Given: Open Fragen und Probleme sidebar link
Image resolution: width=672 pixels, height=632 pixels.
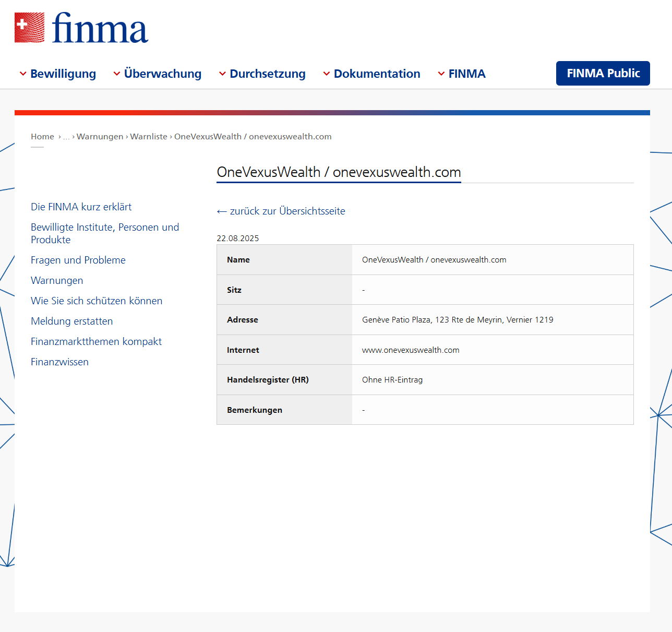Looking at the screenshot, I should click(78, 260).
